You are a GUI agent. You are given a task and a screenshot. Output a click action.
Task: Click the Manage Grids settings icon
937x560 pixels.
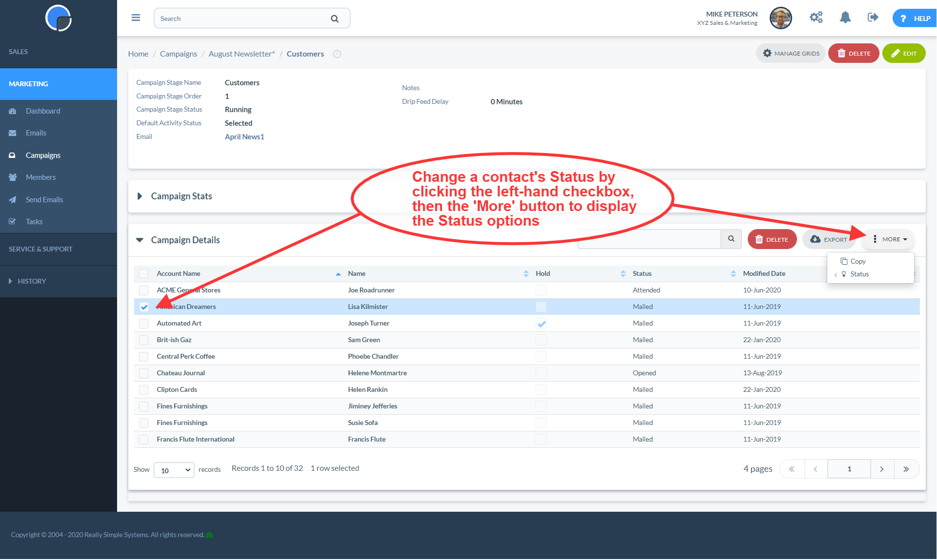click(766, 53)
